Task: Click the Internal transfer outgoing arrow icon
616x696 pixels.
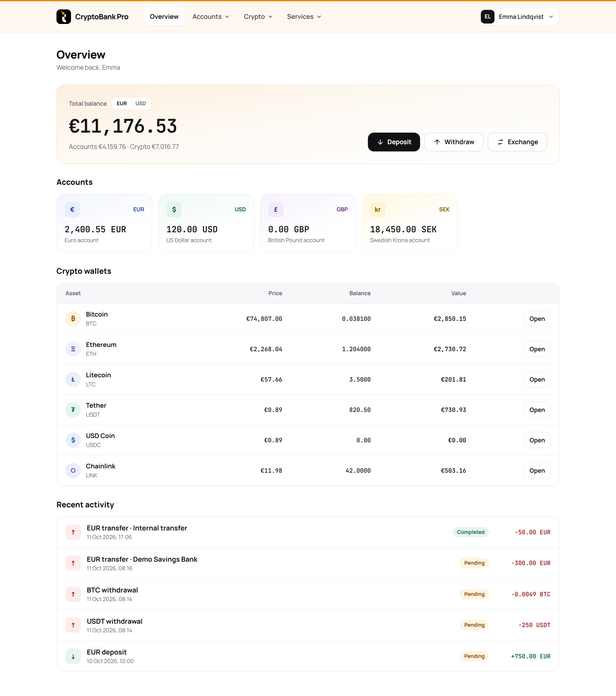Action: coord(73,532)
